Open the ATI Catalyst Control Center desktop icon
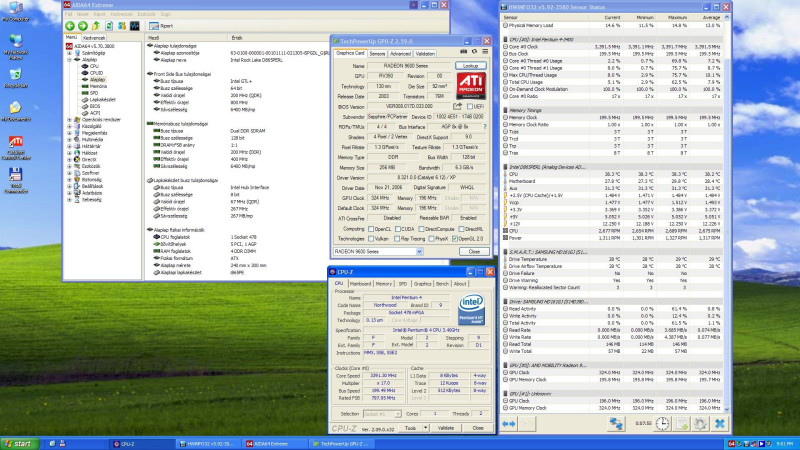800x450 pixels. [16, 147]
